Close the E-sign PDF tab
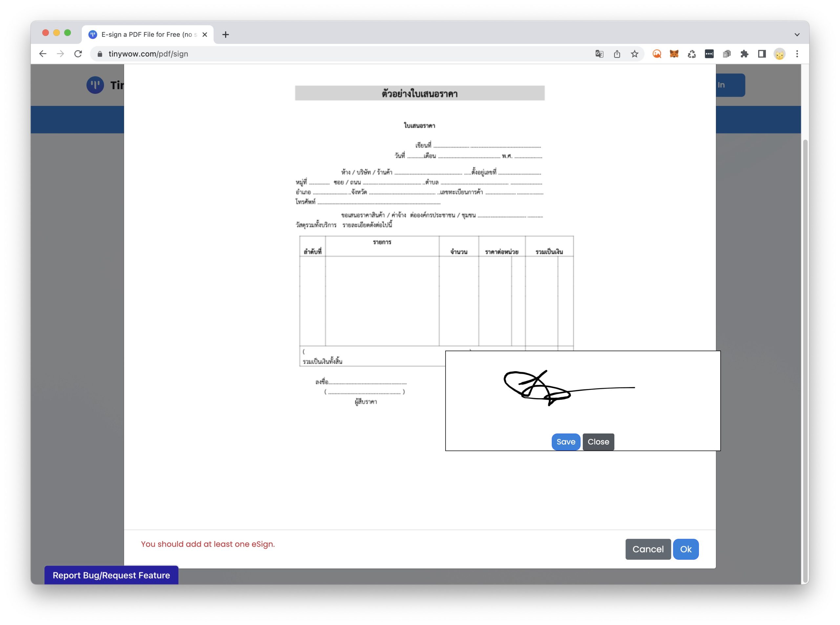The height and width of the screenshot is (625, 840). [205, 34]
